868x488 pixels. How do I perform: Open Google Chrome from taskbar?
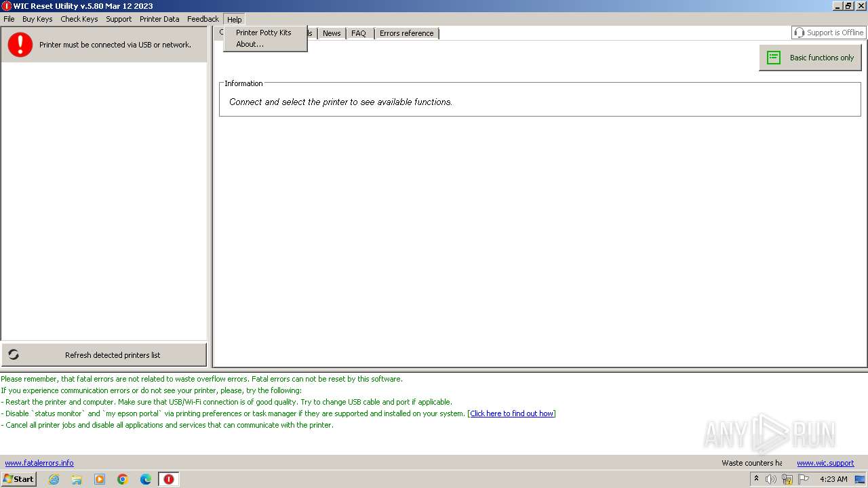pos(123,479)
